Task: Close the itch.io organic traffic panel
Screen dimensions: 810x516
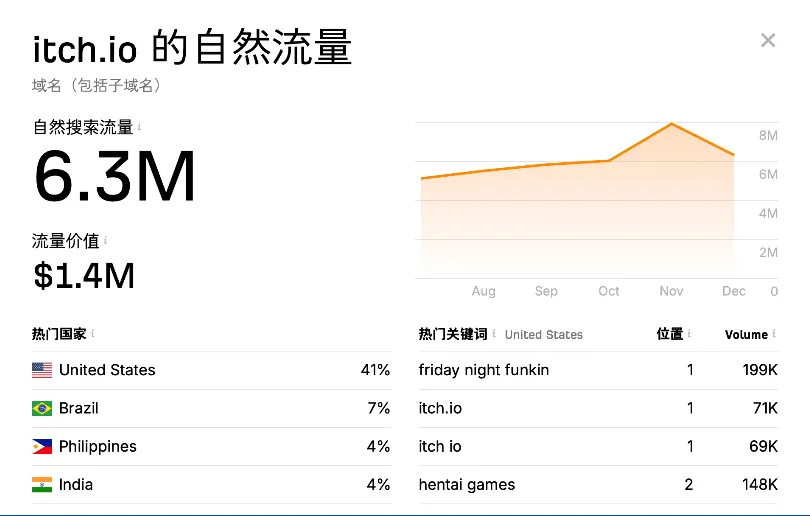Action: (768, 40)
